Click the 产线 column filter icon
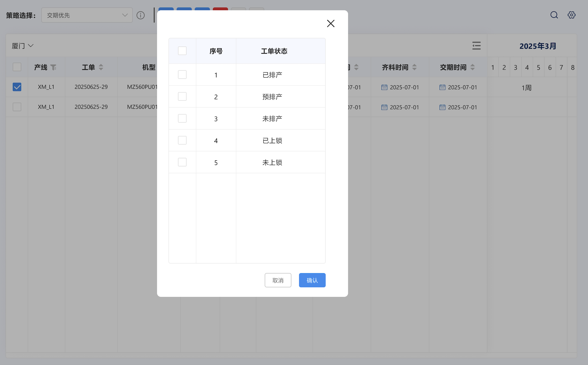Viewport: 588px width, 365px height. point(53,67)
